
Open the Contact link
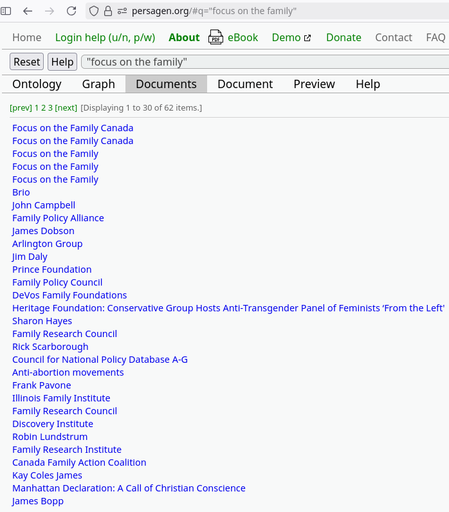tap(394, 37)
